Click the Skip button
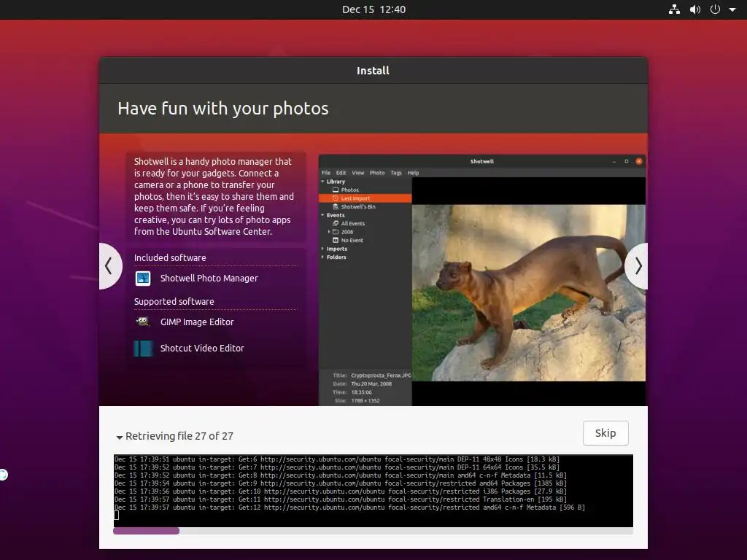 click(605, 433)
